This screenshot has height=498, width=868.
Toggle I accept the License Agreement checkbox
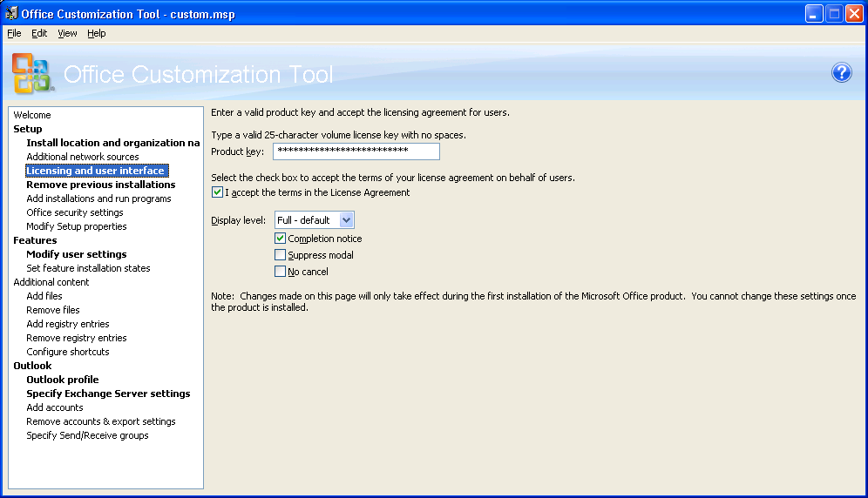click(x=218, y=192)
